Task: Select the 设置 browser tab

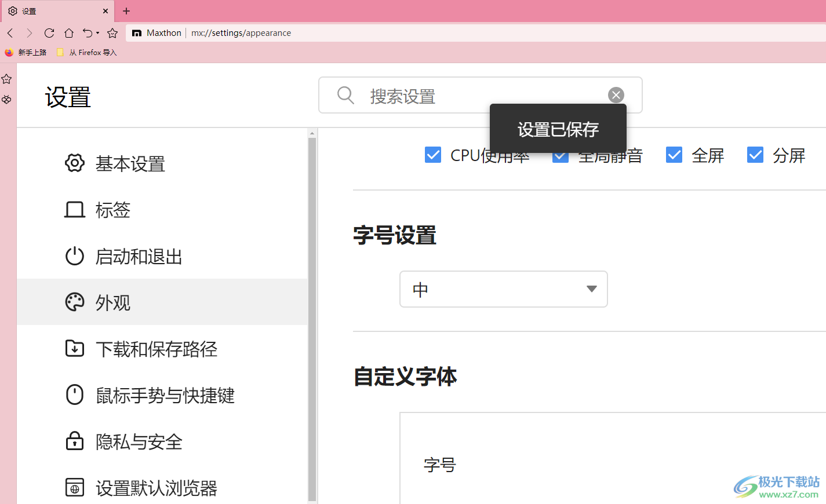Action: coord(57,11)
